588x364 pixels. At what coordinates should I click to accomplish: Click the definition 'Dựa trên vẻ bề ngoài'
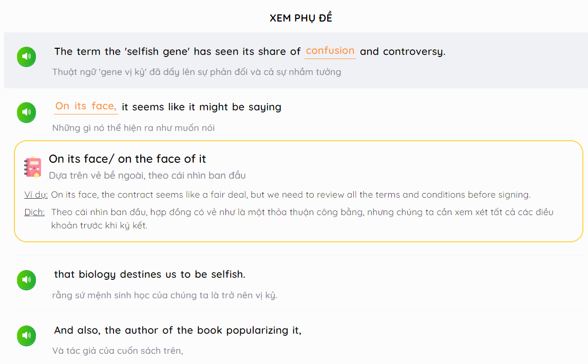click(147, 176)
